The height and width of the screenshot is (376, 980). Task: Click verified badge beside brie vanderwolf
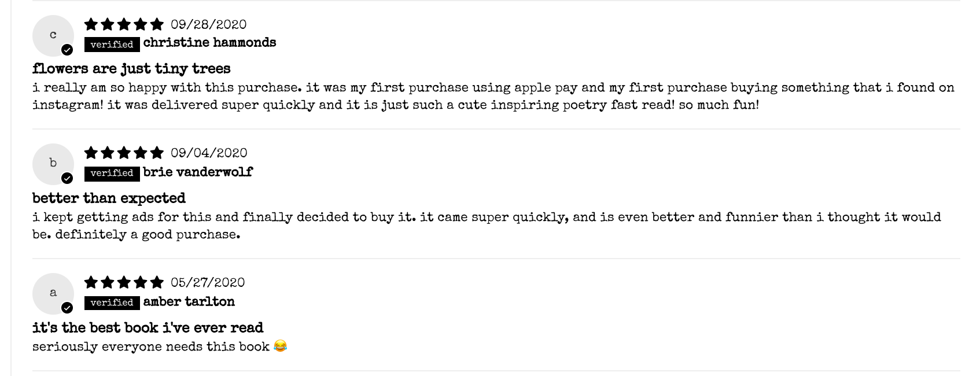(x=112, y=173)
